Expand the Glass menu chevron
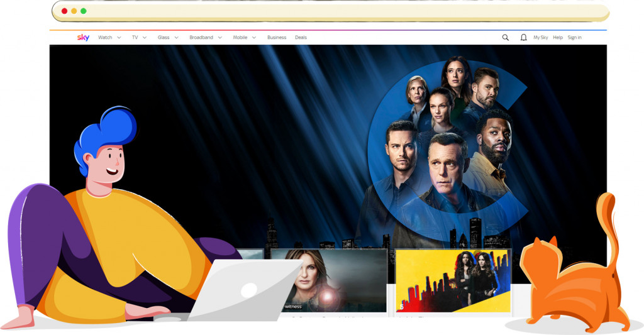 177,37
